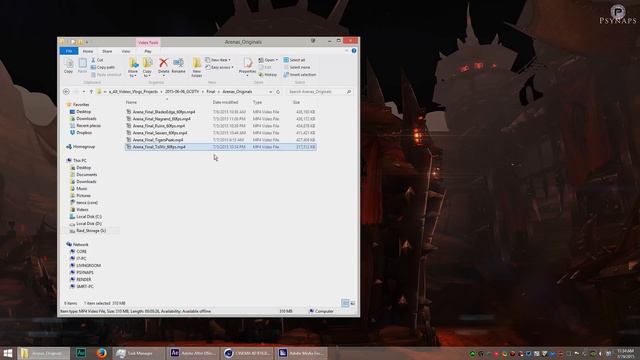The width and height of the screenshot is (640, 360).
Task: Click History in the Open group
Action: pyautogui.click(x=268, y=75)
